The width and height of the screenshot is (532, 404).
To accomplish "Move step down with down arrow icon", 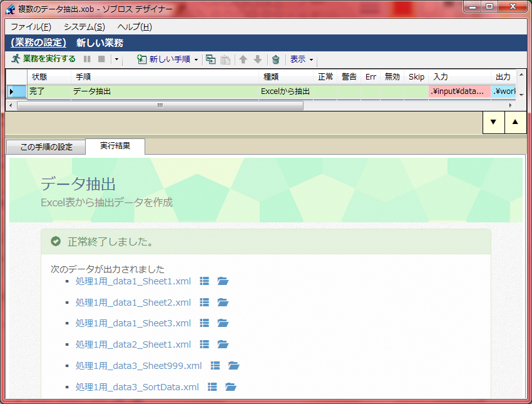I will (x=258, y=60).
